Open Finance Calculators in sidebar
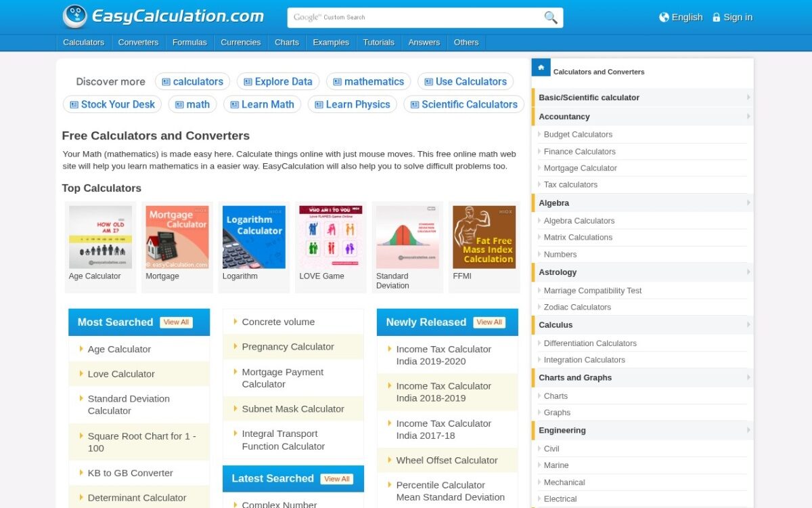The image size is (812, 508). point(580,152)
